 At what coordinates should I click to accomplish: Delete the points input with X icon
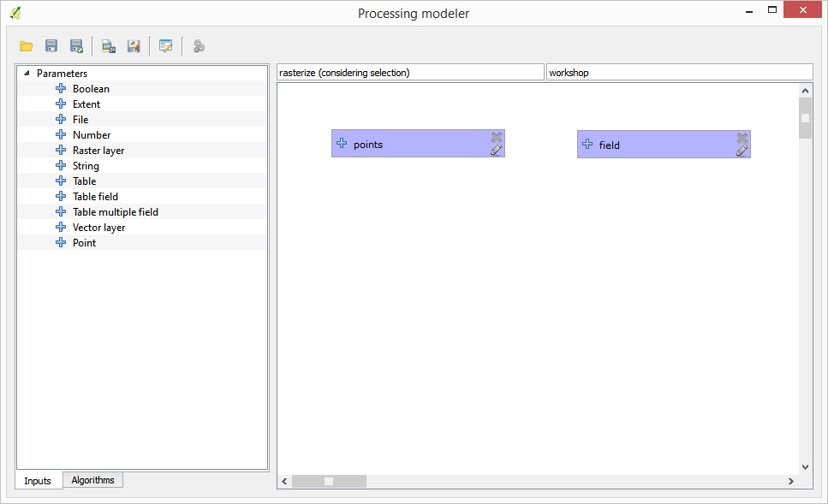click(x=497, y=137)
